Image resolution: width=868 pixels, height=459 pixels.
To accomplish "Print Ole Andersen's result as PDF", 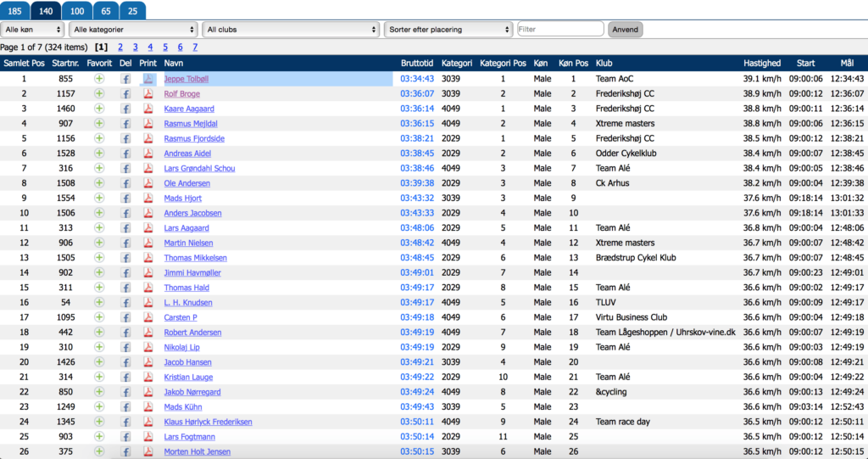I will (147, 183).
